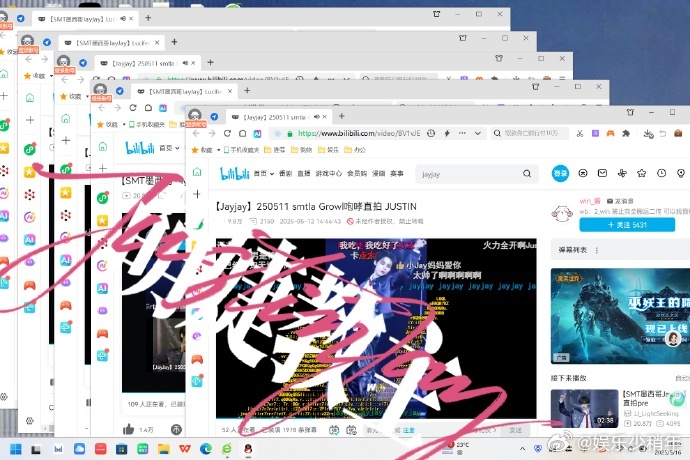Open bilibili watch history clock icon in header
This screenshot has height=460, width=690.
point(661,173)
